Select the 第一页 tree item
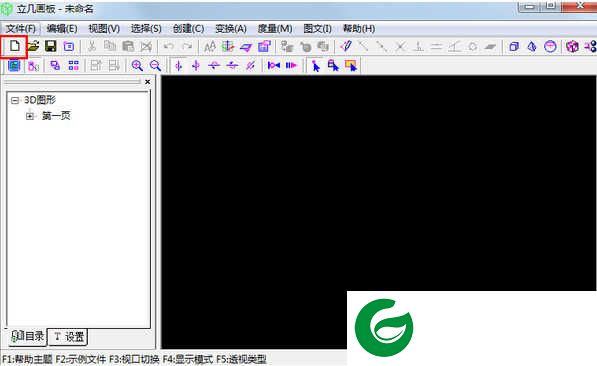The image size is (597, 366). (56, 115)
